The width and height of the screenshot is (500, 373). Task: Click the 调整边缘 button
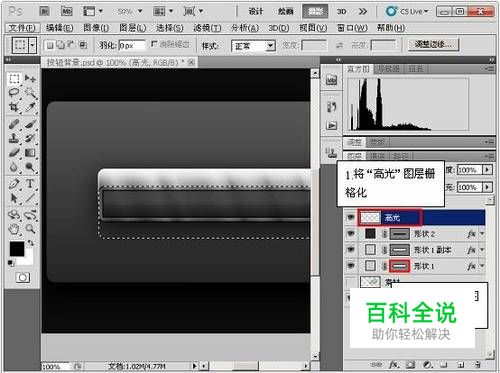point(433,44)
